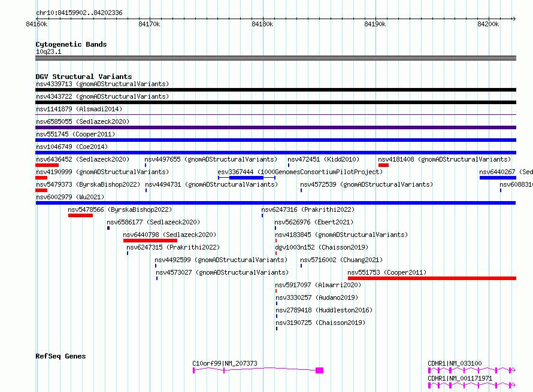533x392 pixels.
Task: Click nsv6247315 (Prakrithi2022) label
Action: click(x=173, y=247)
